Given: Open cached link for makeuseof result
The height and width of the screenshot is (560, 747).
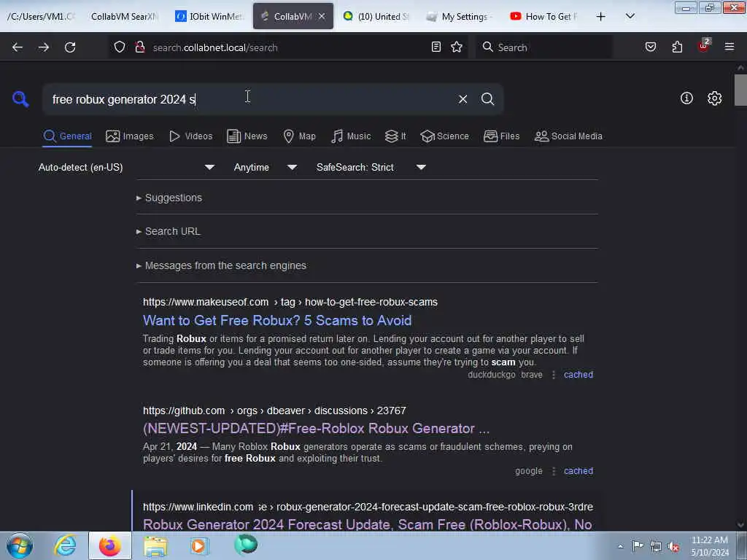Looking at the screenshot, I should [x=578, y=375].
